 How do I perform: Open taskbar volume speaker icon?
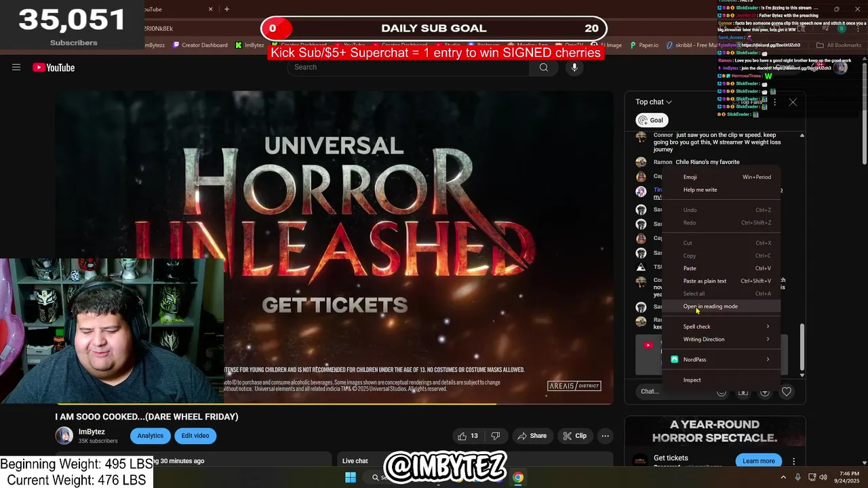pos(823,477)
